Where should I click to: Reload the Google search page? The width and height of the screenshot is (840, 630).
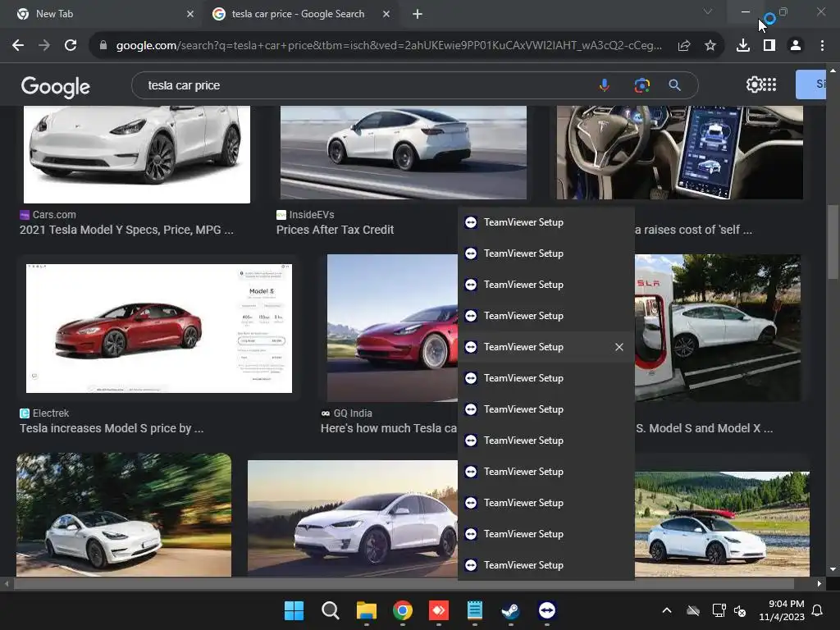(71, 46)
